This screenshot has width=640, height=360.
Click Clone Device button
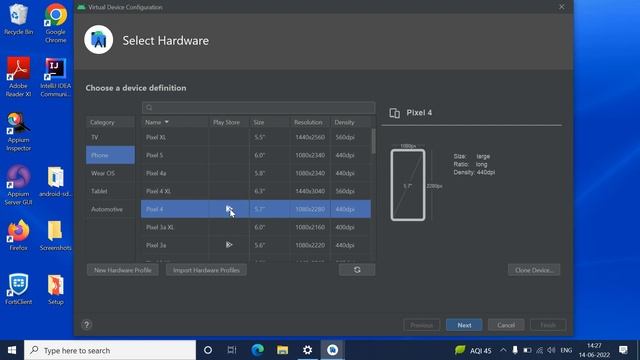pyautogui.click(x=534, y=270)
